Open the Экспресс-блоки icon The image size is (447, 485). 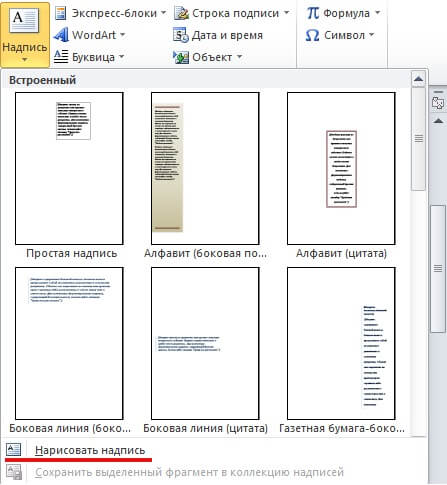tap(60, 13)
